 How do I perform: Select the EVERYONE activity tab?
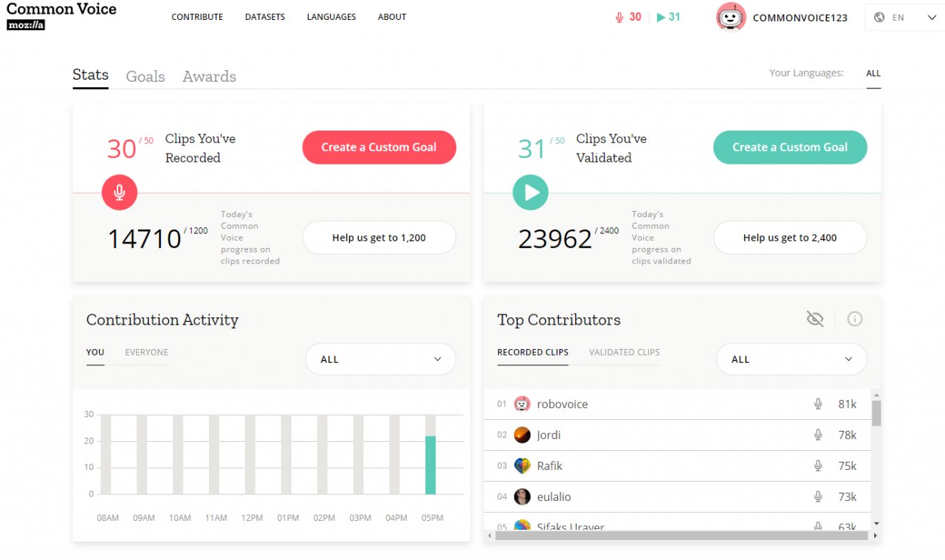(147, 353)
